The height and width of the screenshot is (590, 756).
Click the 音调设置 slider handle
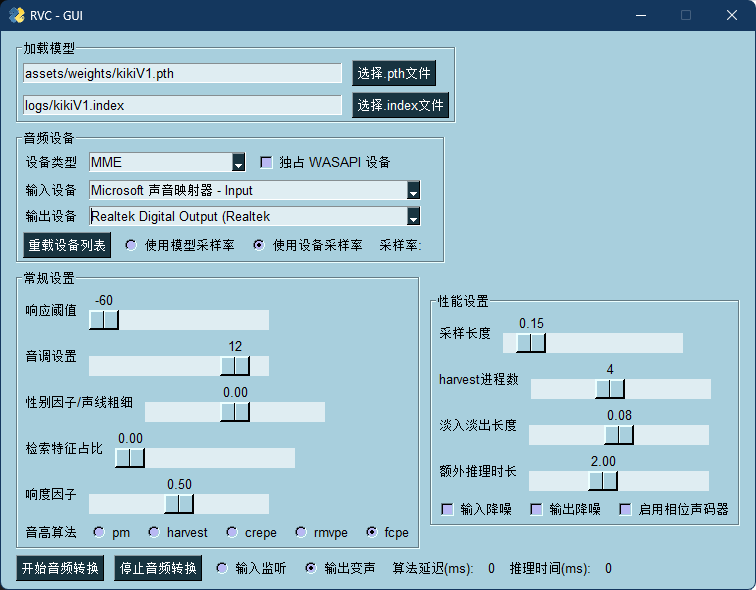pyautogui.click(x=235, y=366)
